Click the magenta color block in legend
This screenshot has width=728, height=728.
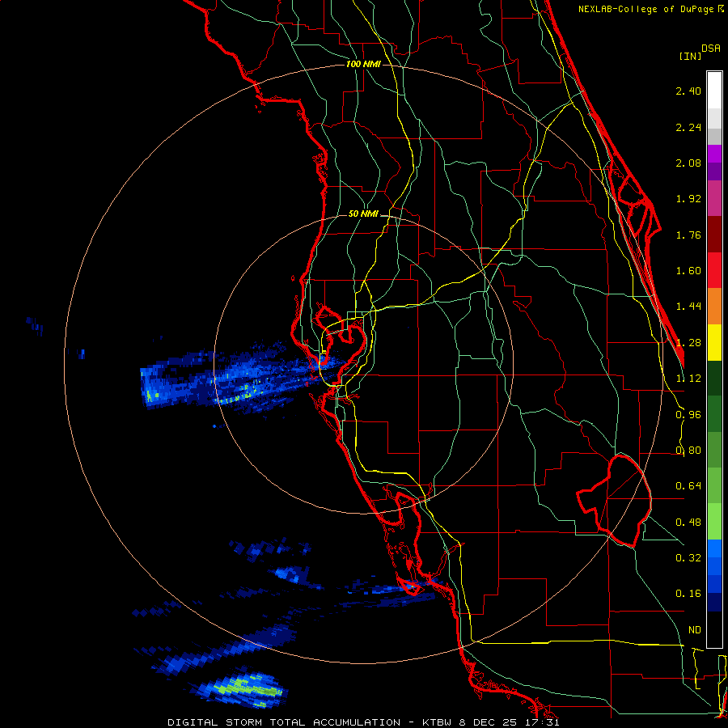[714, 198]
